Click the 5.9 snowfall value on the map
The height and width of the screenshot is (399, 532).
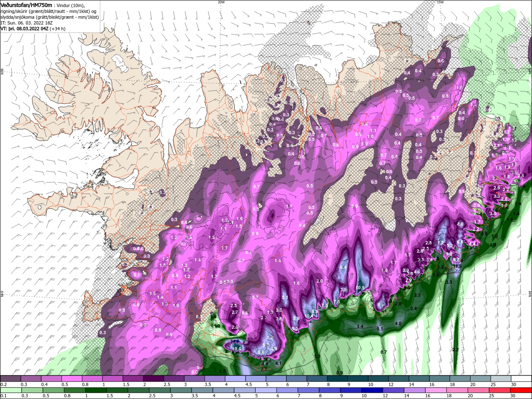coord(296,318)
